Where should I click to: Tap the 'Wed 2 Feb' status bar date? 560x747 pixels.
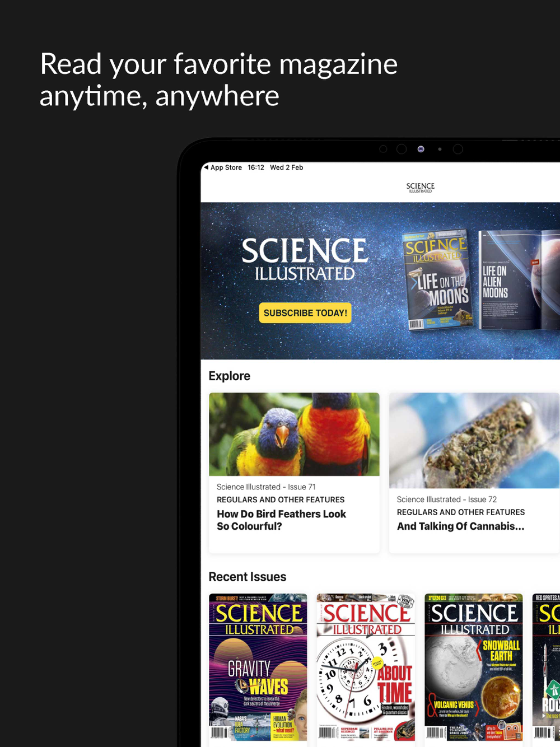pos(286,167)
